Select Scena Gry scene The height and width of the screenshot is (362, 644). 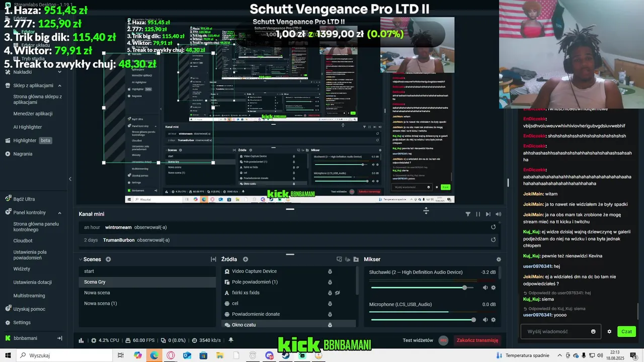point(147,282)
